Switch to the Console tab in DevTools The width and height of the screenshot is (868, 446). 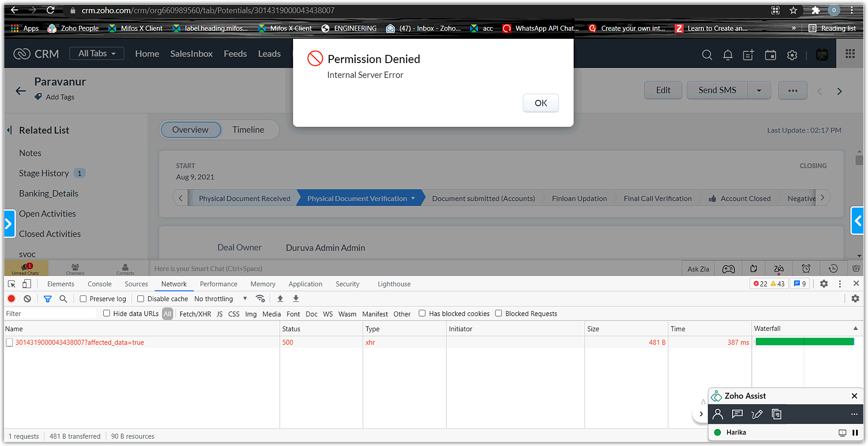click(99, 284)
